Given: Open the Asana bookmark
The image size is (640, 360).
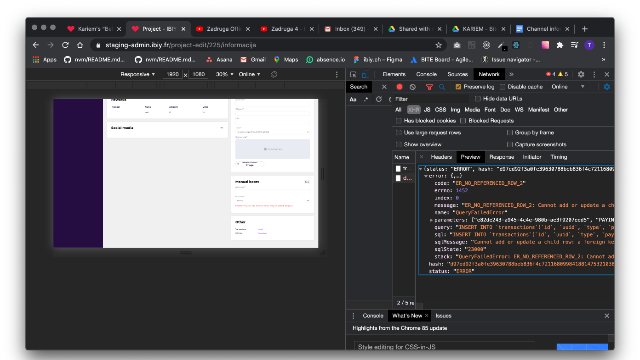Looking at the screenshot, I should 219,60.
